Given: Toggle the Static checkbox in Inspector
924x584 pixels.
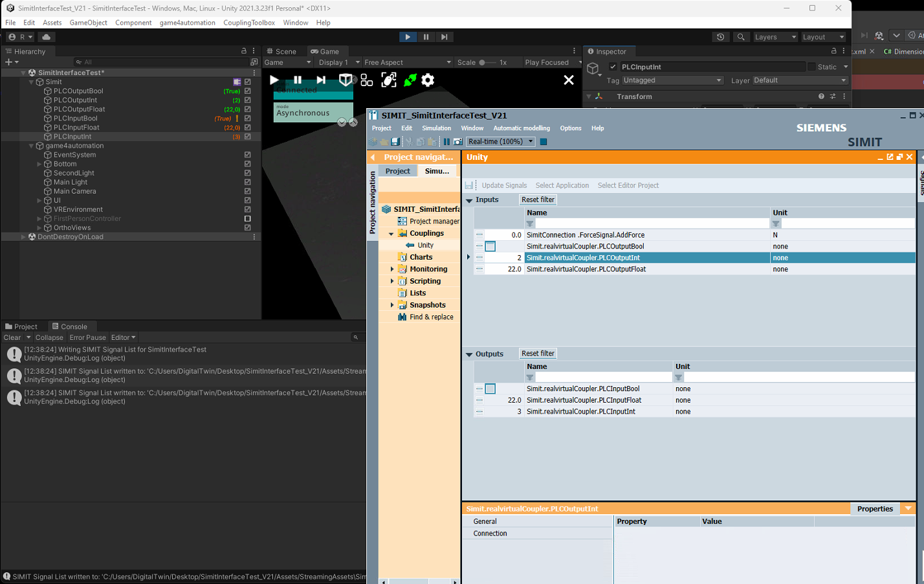Looking at the screenshot, I should [811, 67].
